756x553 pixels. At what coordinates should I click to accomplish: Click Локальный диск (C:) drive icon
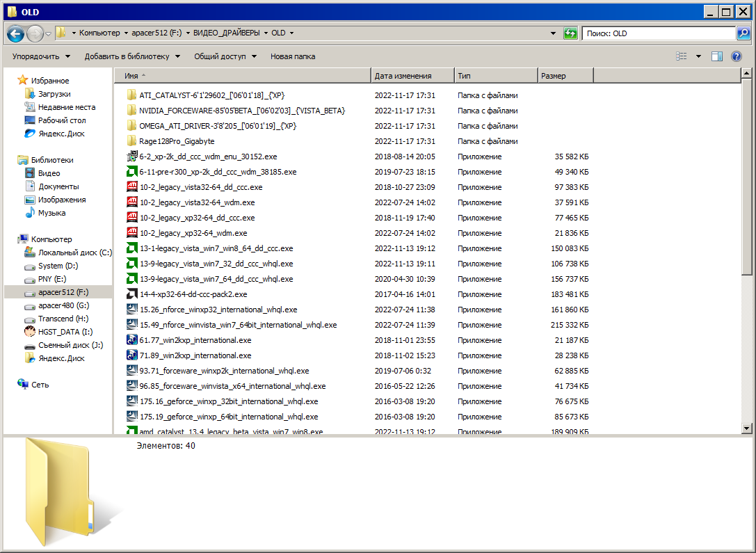click(x=30, y=252)
